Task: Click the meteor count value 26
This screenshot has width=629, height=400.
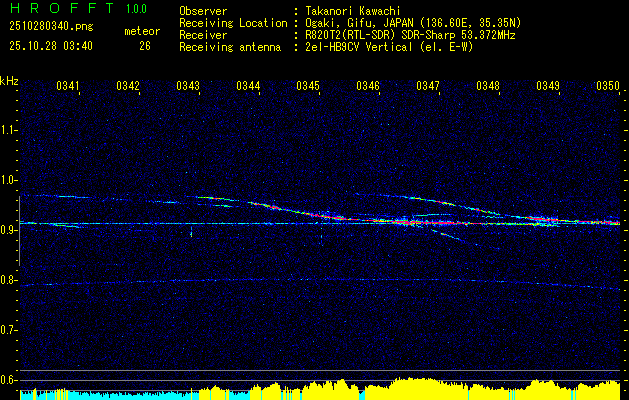Action: (144, 45)
